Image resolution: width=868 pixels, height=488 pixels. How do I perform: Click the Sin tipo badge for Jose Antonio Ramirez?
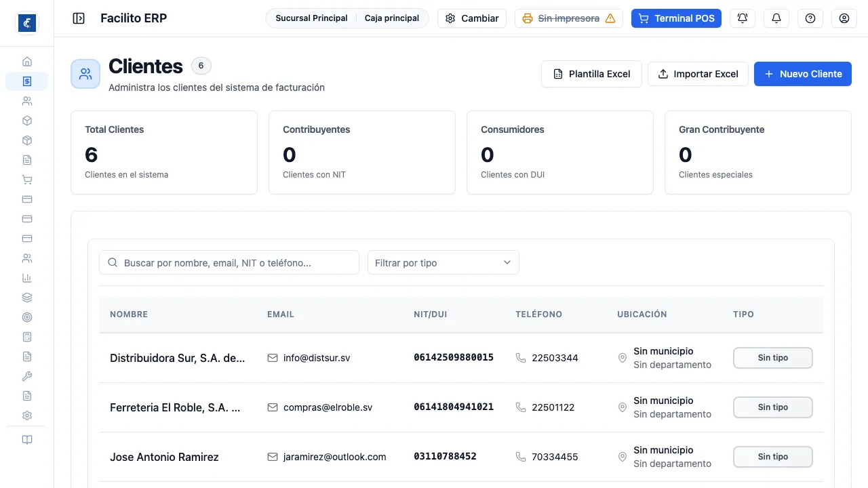(x=773, y=457)
